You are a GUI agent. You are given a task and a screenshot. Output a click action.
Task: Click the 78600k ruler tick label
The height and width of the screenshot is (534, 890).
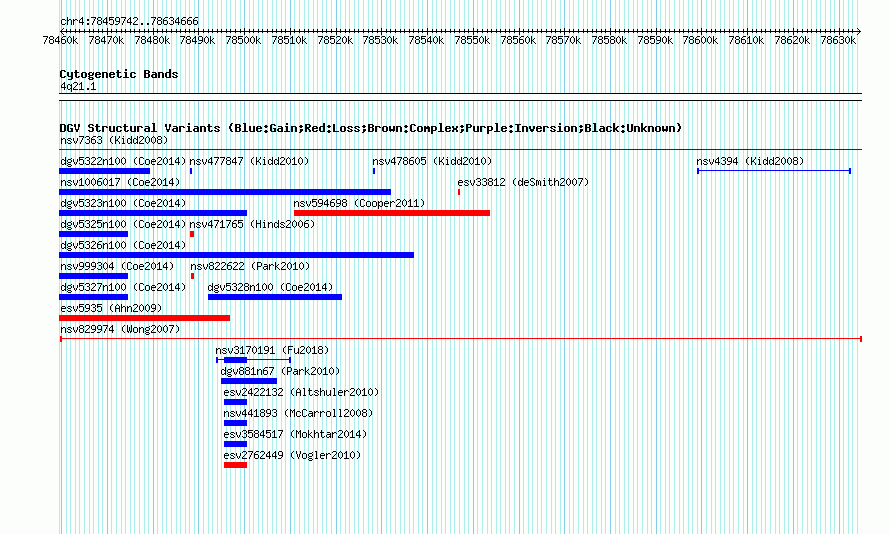tap(700, 40)
